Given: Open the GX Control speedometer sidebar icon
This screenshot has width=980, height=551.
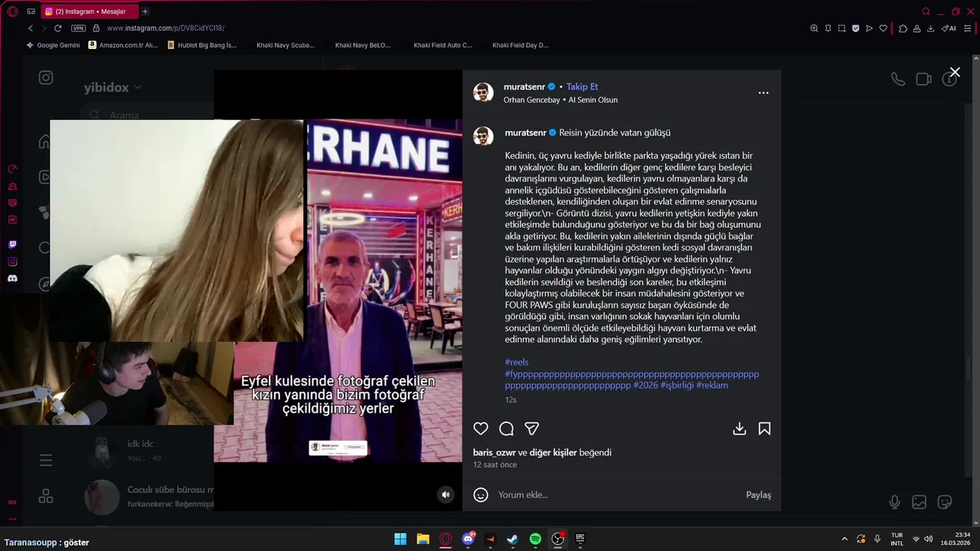Looking at the screenshot, I should tap(12, 169).
